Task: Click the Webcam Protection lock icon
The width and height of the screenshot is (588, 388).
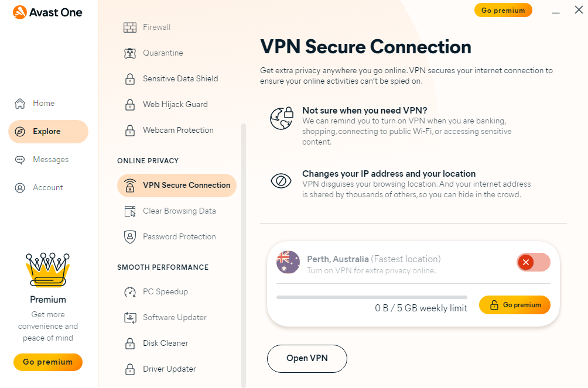Action: pyautogui.click(x=130, y=131)
